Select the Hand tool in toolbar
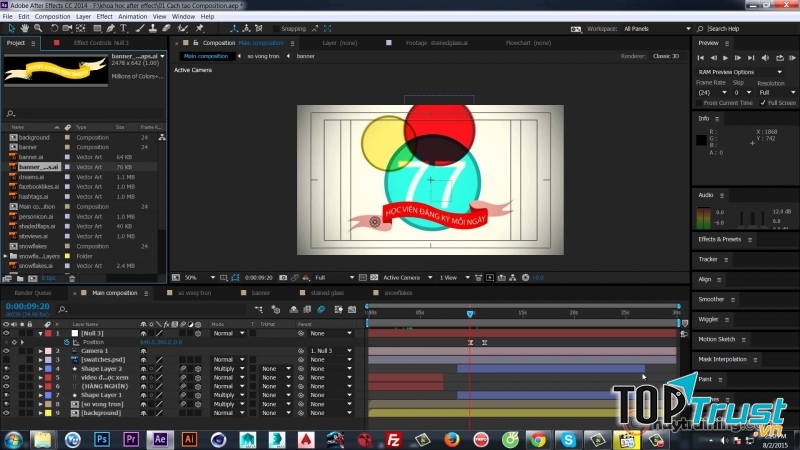 tap(24, 29)
